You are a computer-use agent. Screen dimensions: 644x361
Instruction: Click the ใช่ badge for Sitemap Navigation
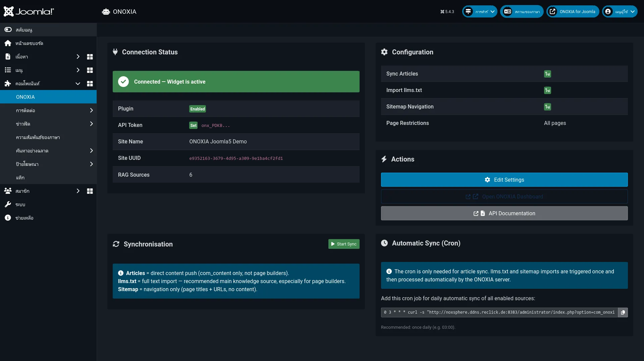[547, 107]
